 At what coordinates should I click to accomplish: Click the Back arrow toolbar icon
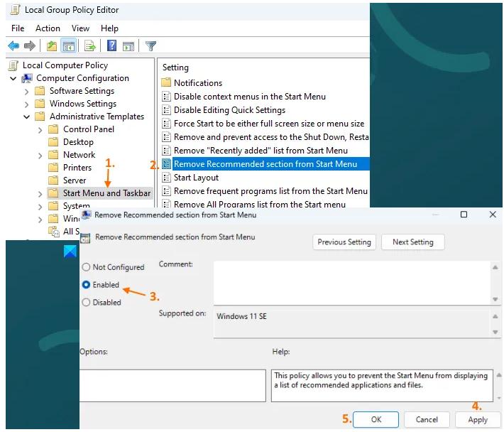pyautogui.click(x=13, y=46)
